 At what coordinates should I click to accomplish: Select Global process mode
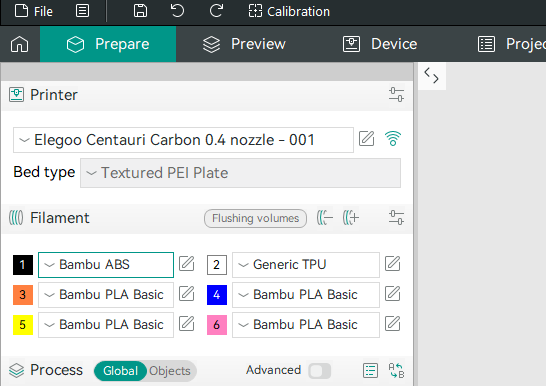[x=120, y=371]
